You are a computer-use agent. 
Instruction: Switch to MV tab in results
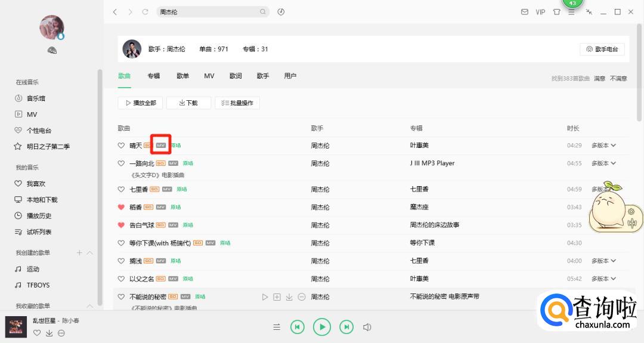pyautogui.click(x=209, y=76)
